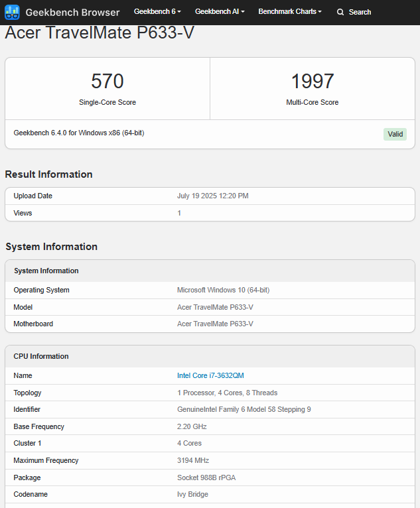
Task: Open the Intel Core i7-3632QM link
Action: [x=210, y=375]
